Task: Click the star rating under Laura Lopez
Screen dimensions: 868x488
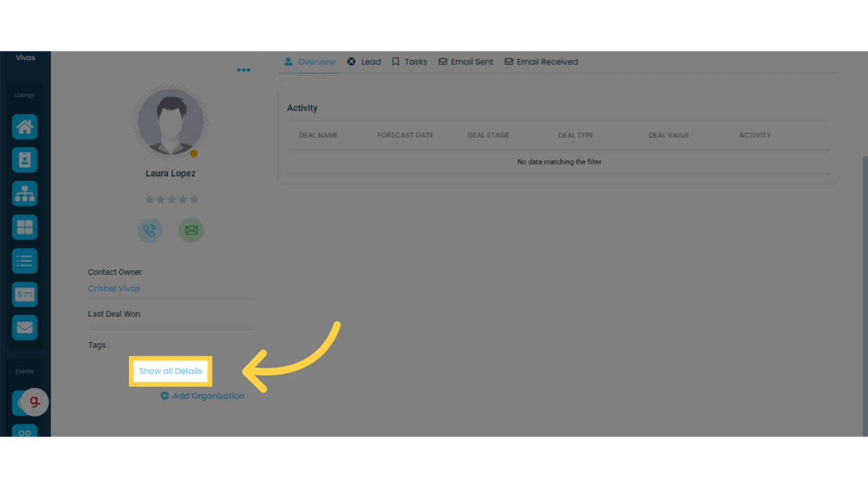Action: click(172, 199)
